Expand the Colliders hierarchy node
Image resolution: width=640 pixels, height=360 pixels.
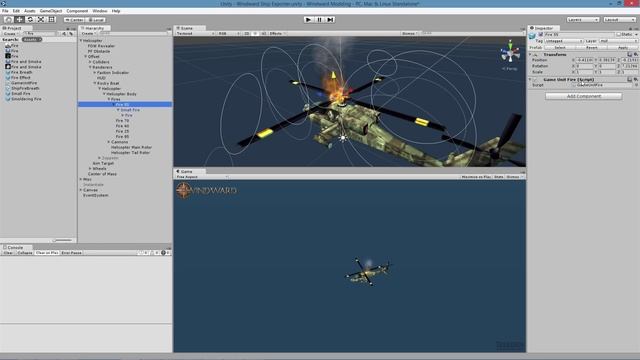tap(90, 62)
